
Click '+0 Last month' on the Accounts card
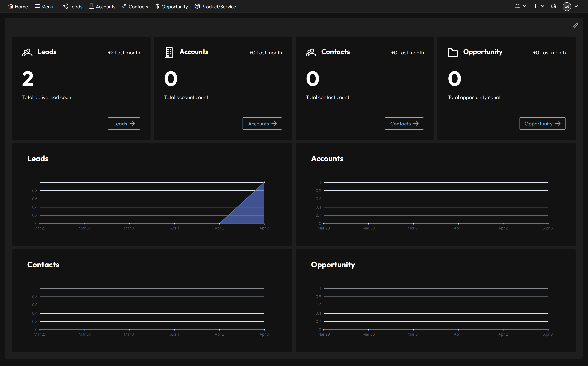tap(266, 53)
